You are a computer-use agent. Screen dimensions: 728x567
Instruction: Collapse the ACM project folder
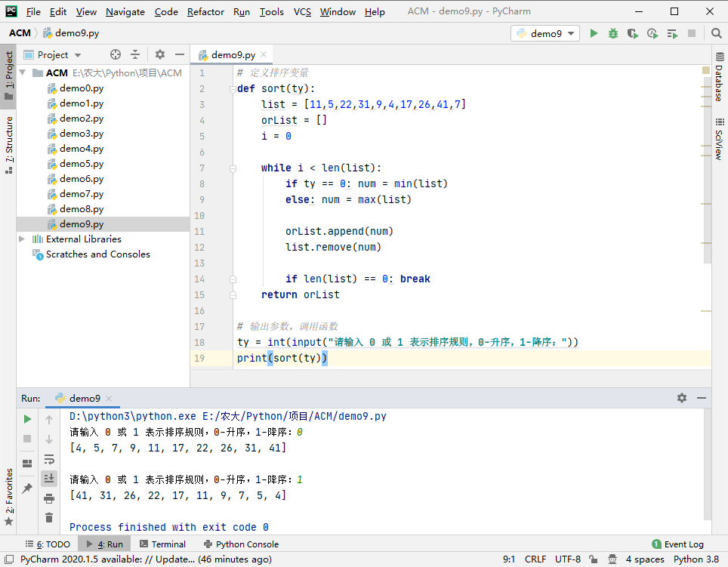pos(23,73)
